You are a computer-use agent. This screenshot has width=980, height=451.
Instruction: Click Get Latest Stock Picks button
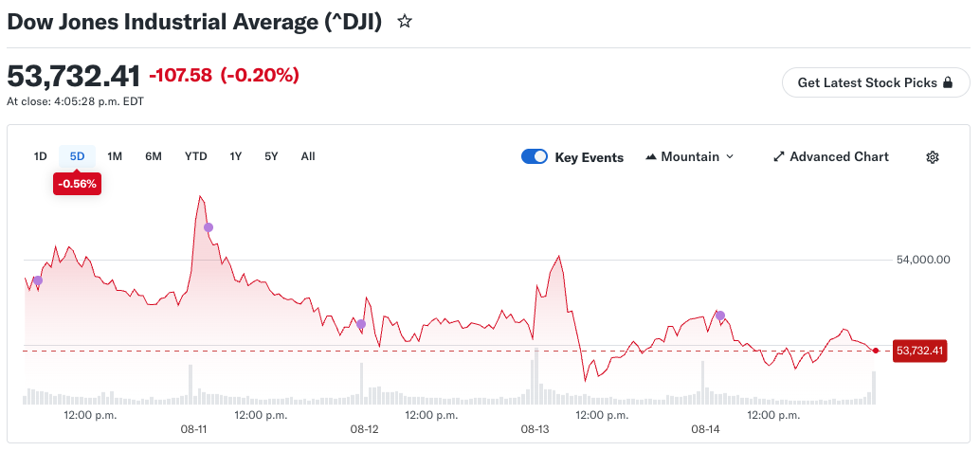(876, 82)
